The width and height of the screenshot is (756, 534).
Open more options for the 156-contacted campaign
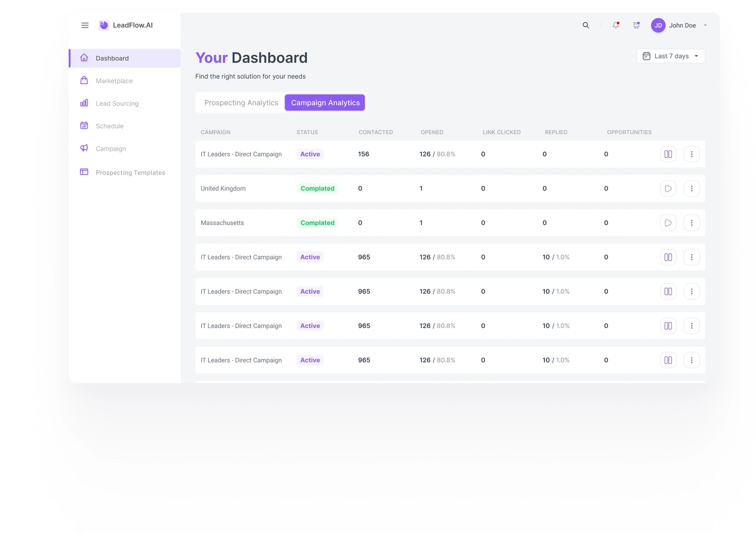tap(692, 154)
